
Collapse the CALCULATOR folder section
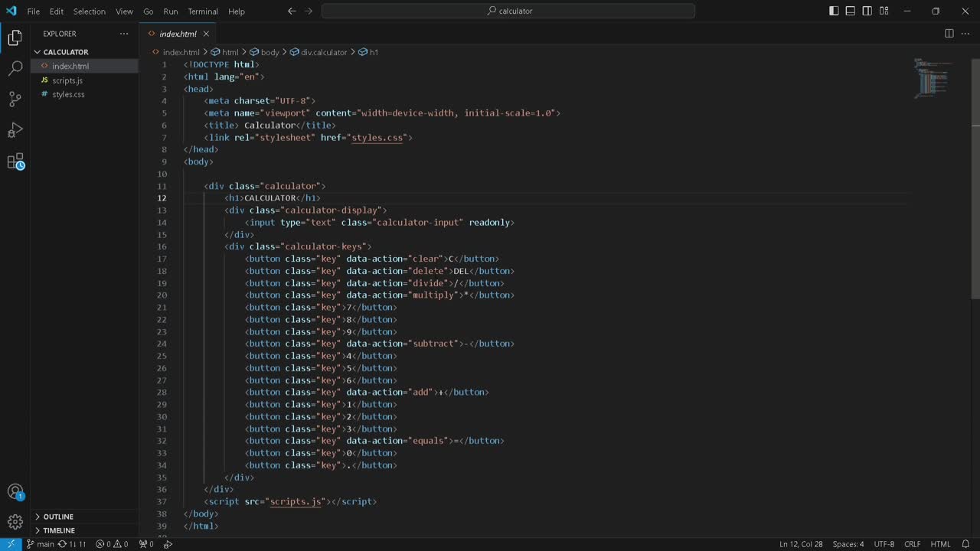[65, 52]
